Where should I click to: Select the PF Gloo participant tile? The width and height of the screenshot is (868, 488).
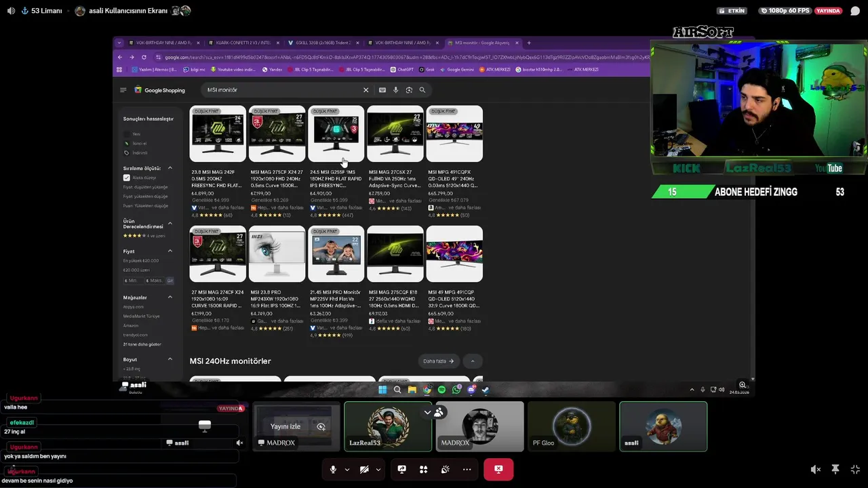click(x=572, y=426)
